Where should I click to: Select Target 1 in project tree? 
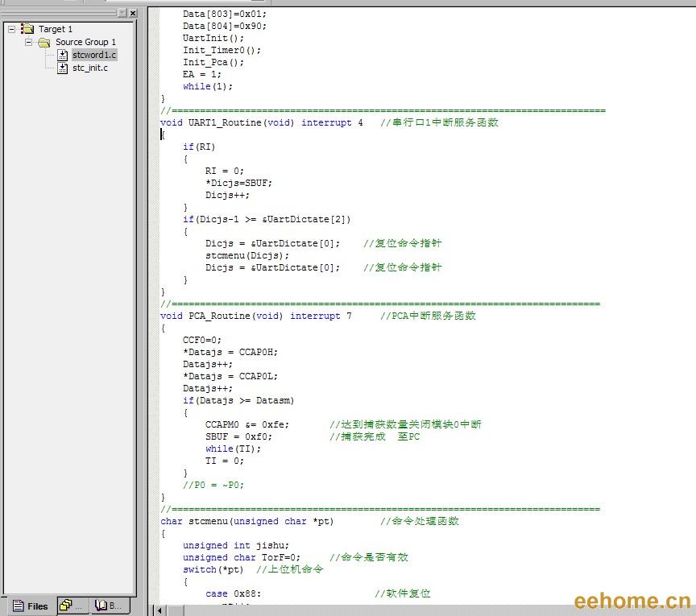click(55, 29)
